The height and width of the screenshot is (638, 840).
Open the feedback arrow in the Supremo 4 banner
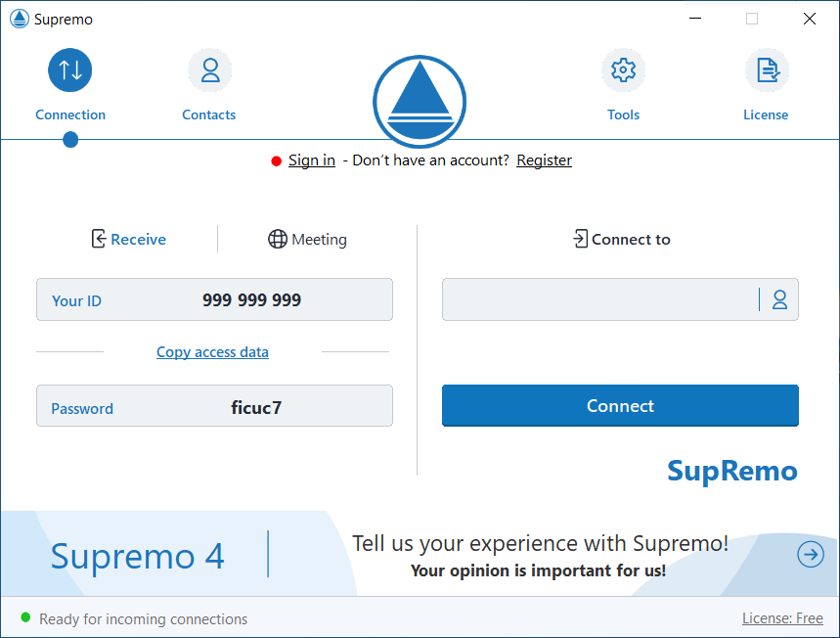click(x=810, y=554)
